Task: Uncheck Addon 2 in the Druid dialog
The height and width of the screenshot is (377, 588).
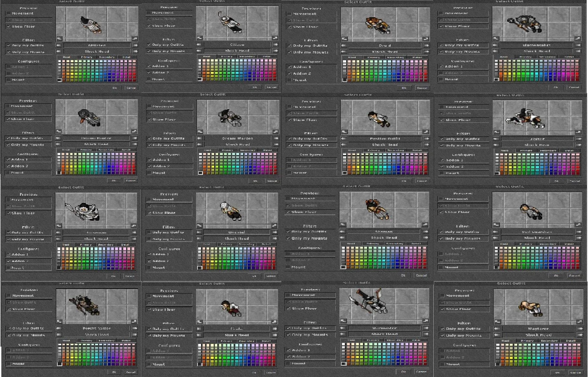Action: point(290,73)
